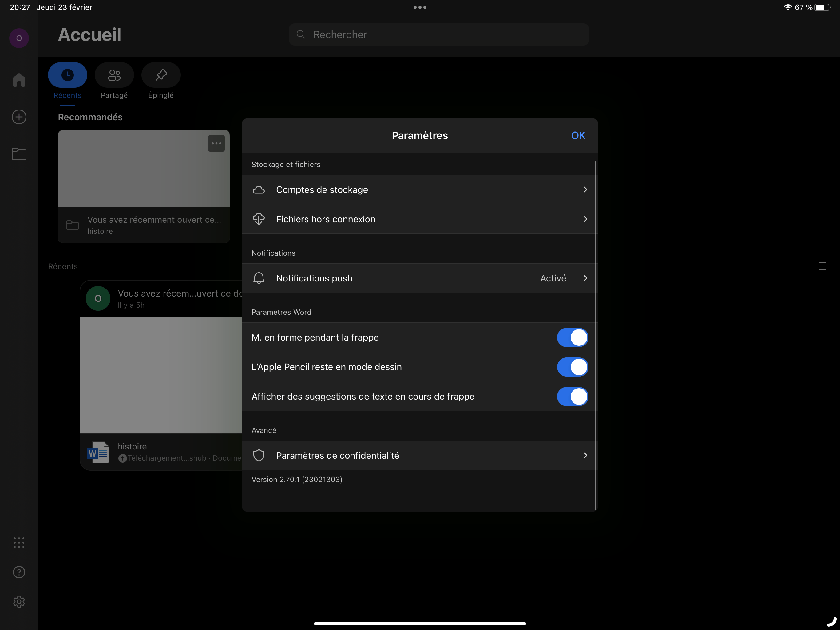Expand Comptes de stockage chevron
This screenshot has height=630, width=840.
[x=585, y=189]
